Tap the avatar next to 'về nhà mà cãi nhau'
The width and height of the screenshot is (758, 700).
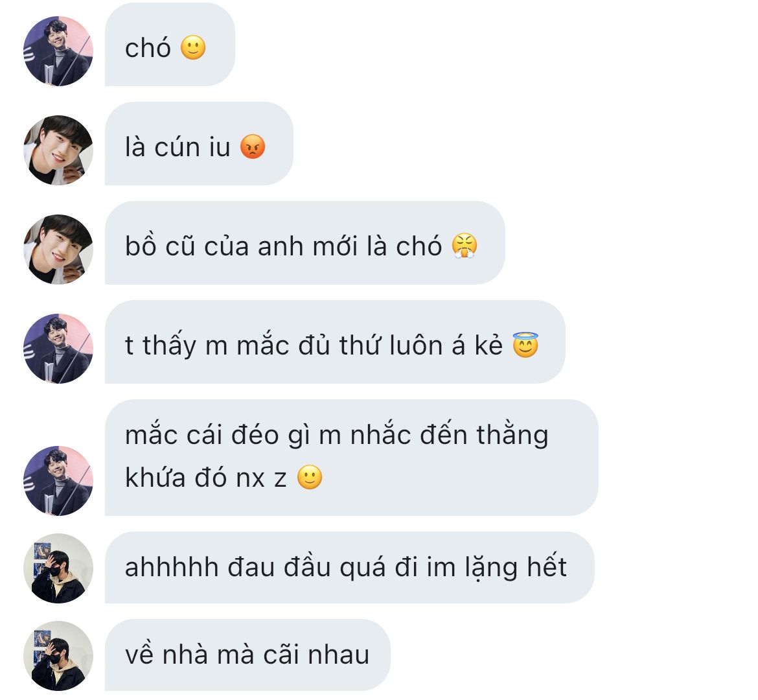point(58,656)
